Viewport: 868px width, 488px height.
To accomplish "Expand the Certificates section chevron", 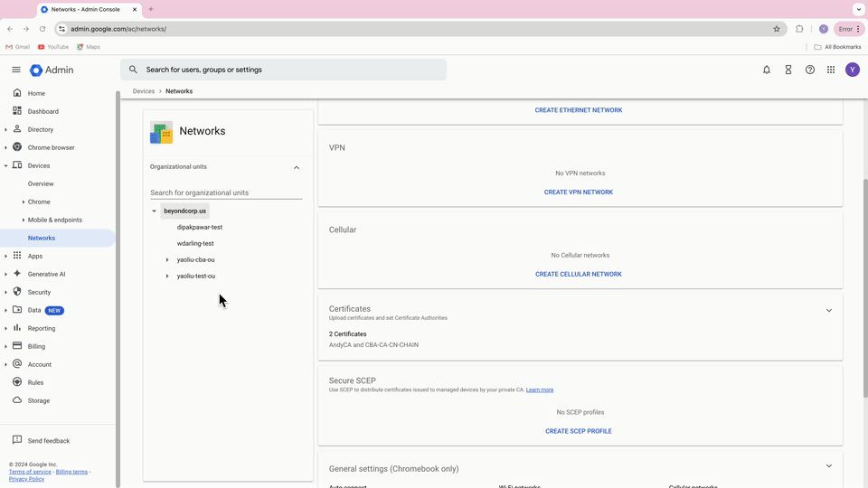I will pyautogui.click(x=829, y=310).
